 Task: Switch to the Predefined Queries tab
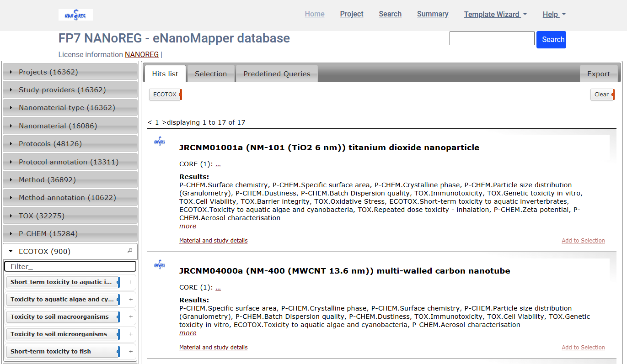point(276,73)
